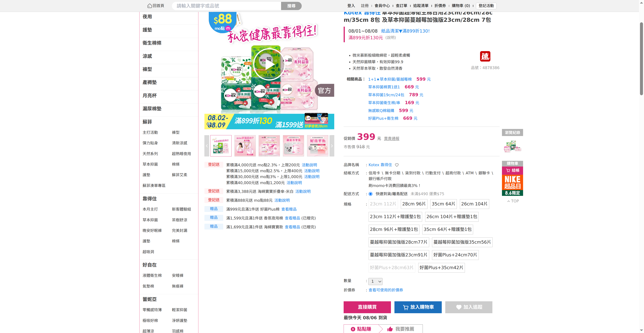Image resolution: width=644 pixels, height=333 pixels.
Task: Select spec 蔓越莓抑菌加強版23cm91片
Action: (399, 255)
